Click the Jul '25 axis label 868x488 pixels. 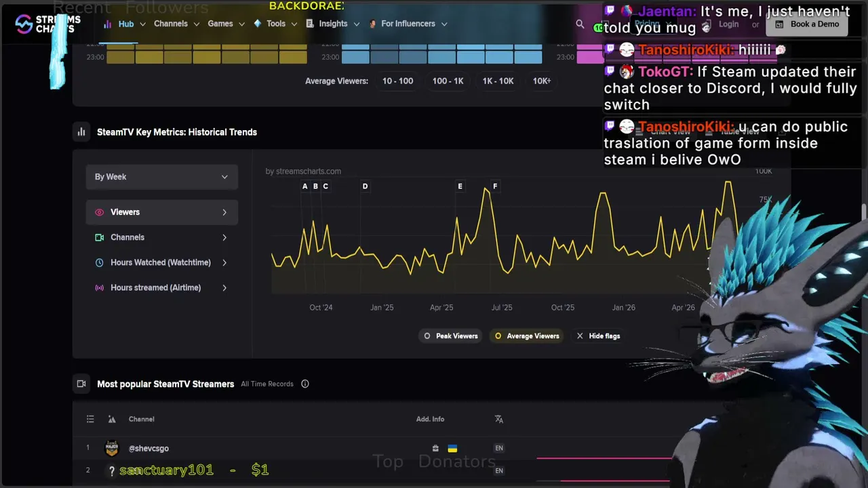click(502, 308)
